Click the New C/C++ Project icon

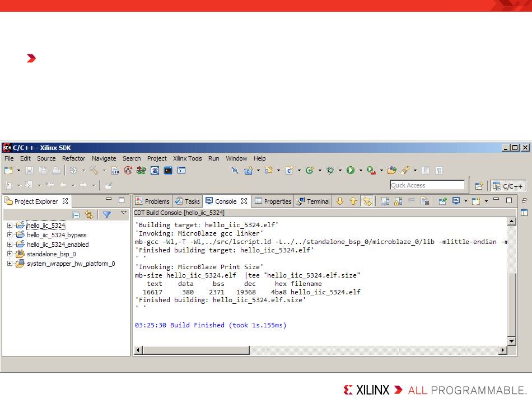click(248, 170)
